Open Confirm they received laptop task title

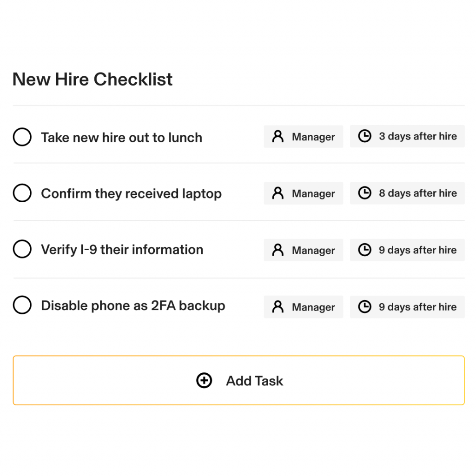coord(131,194)
